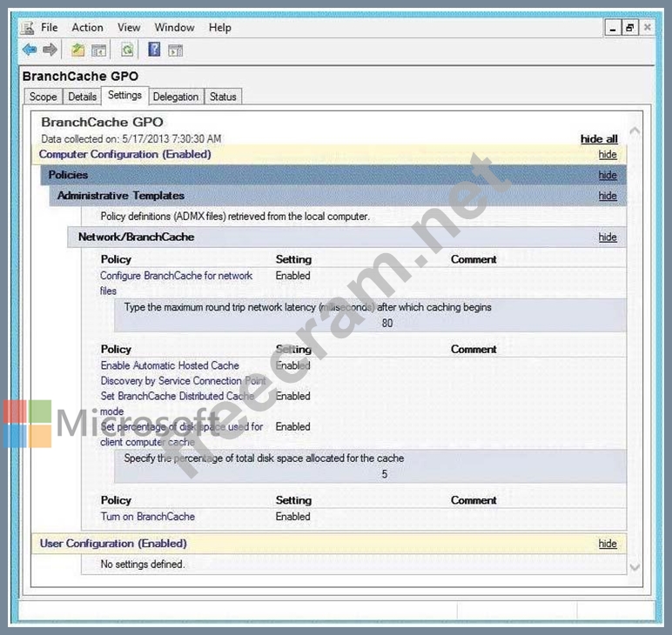672x635 pixels.
Task: Open the Help menu
Action: 220,28
